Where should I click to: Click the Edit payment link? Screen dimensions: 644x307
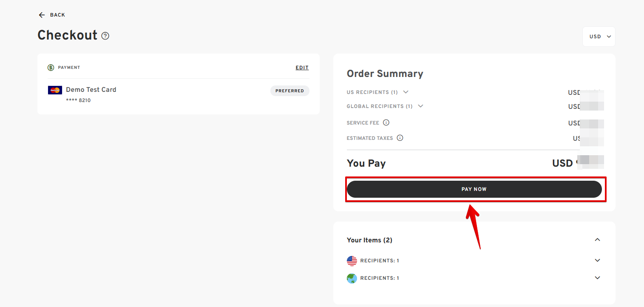coord(302,68)
